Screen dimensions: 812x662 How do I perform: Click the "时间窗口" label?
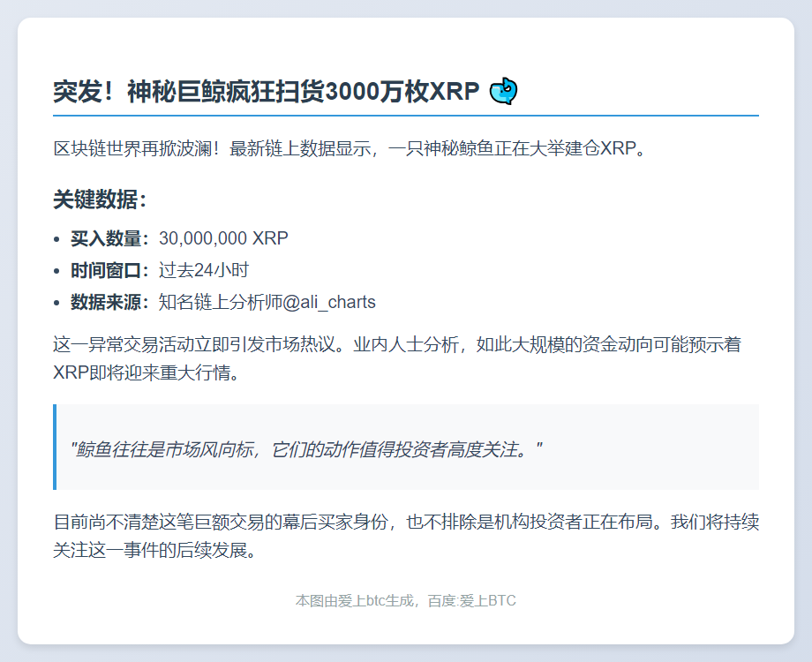coord(106,270)
